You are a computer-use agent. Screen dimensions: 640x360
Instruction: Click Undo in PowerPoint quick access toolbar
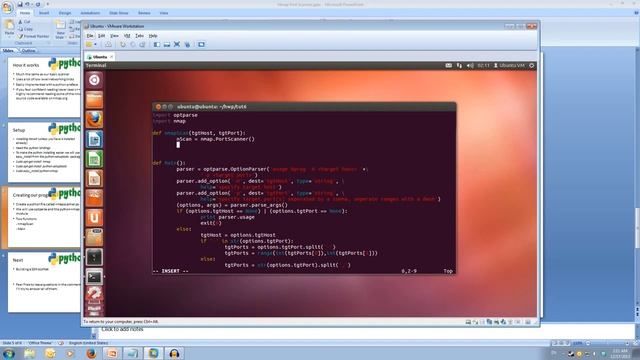coord(28,4)
